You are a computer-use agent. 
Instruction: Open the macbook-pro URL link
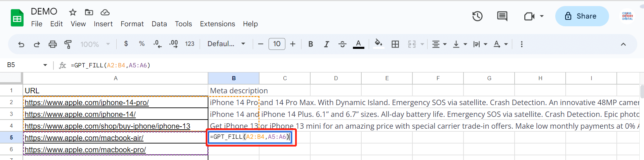(85, 150)
